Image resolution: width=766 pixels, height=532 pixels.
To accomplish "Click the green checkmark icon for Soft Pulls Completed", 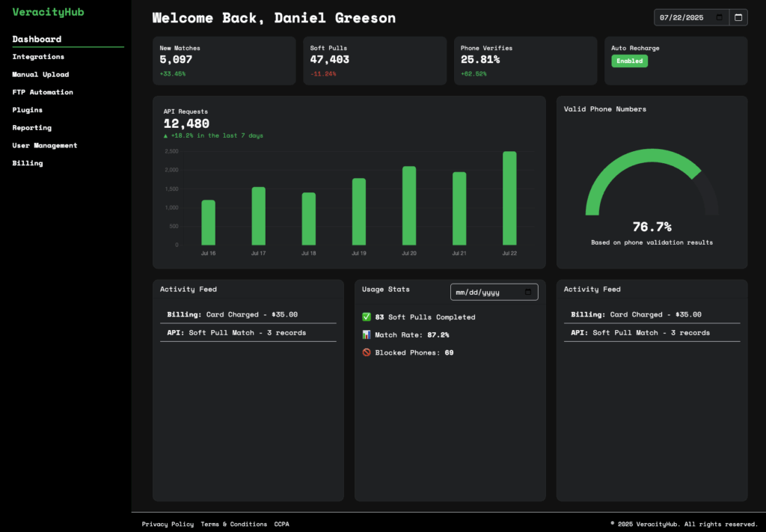I will click(367, 317).
